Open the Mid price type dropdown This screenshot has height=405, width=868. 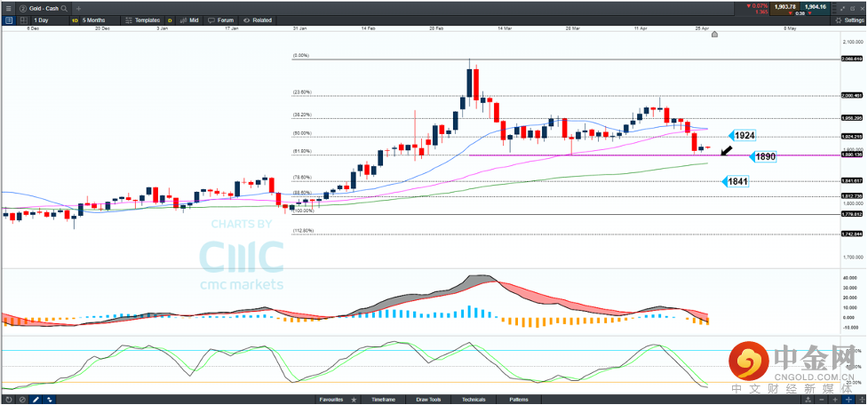tap(188, 20)
